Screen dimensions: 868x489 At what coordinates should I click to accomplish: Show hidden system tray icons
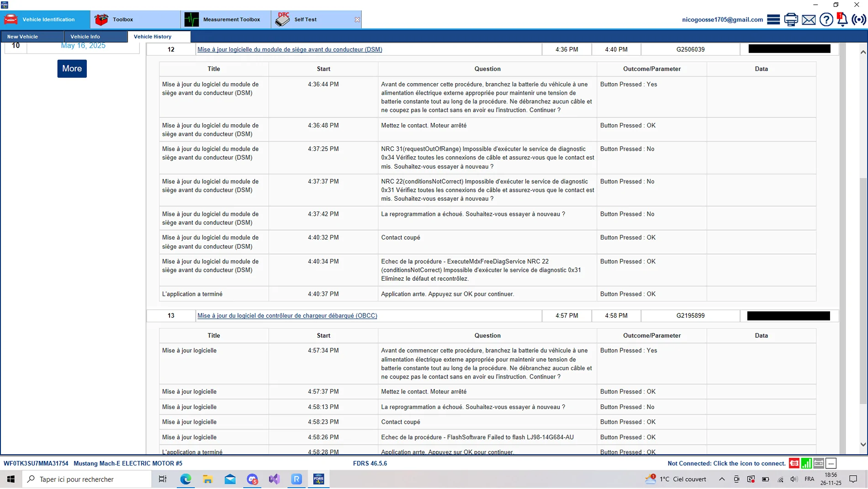pyautogui.click(x=722, y=479)
